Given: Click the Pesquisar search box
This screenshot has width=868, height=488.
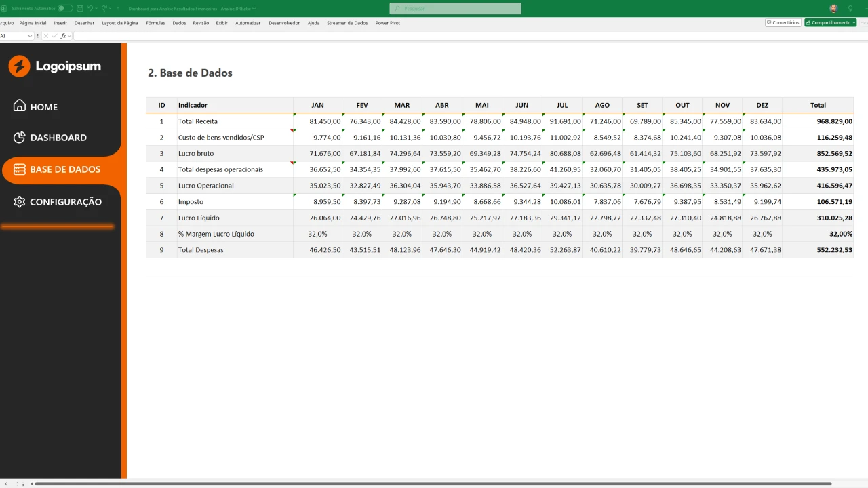Looking at the screenshot, I should pyautogui.click(x=455, y=9).
